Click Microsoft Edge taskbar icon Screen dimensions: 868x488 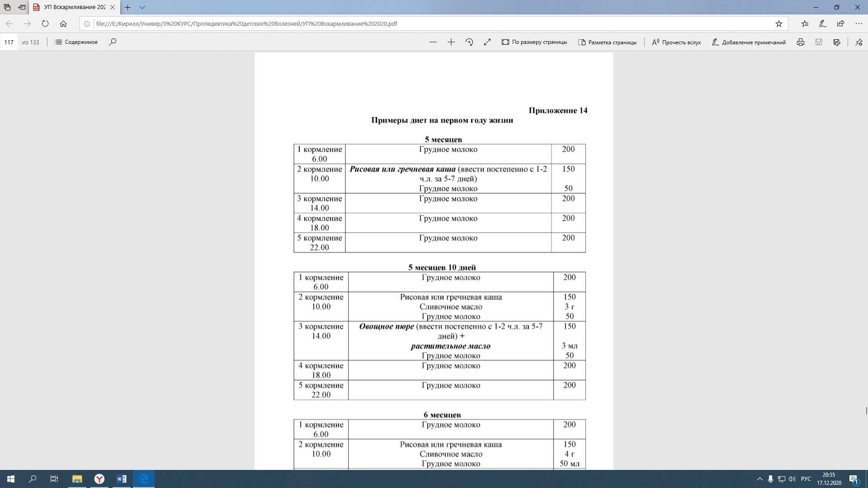[x=144, y=479]
